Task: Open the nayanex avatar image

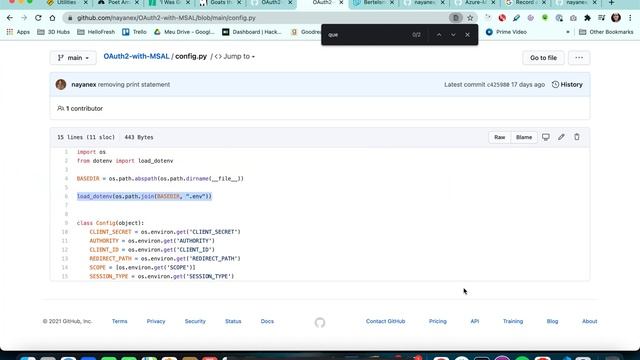Action: pos(61,84)
